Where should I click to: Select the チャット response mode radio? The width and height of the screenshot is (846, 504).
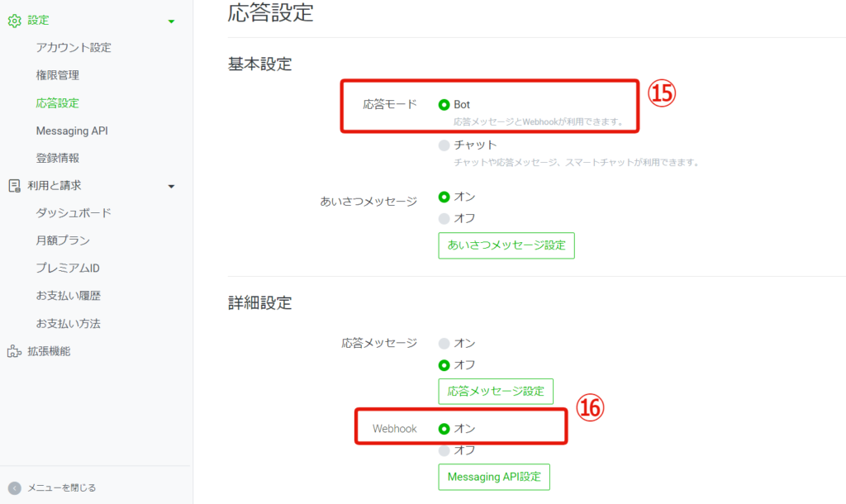click(444, 145)
